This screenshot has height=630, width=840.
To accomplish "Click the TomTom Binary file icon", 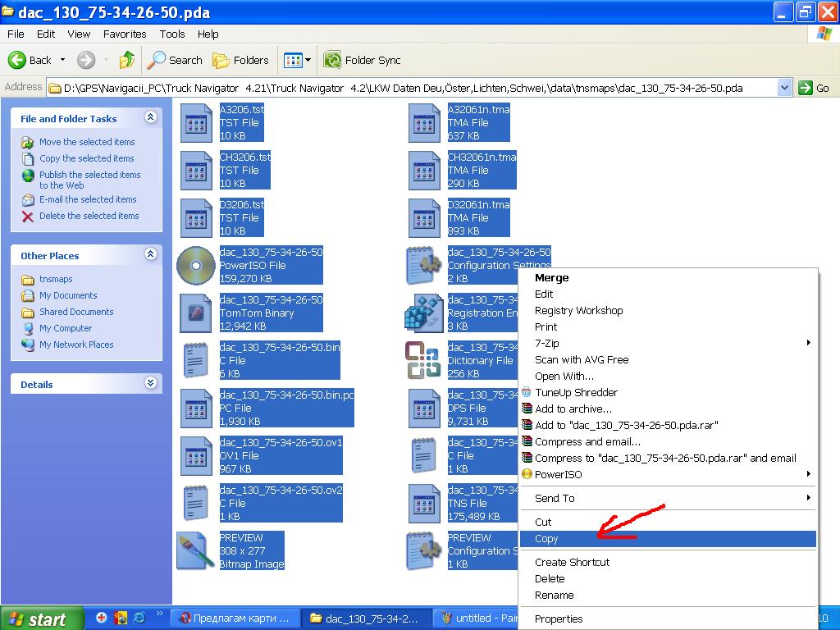I will (x=196, y=313).
